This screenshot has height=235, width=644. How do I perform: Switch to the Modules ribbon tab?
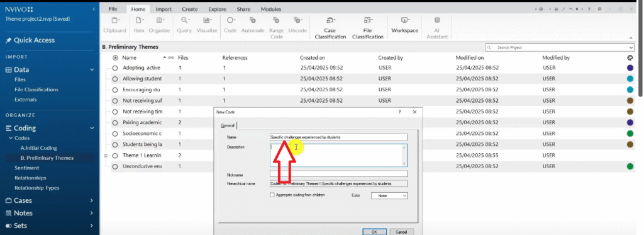click(271, 9)
